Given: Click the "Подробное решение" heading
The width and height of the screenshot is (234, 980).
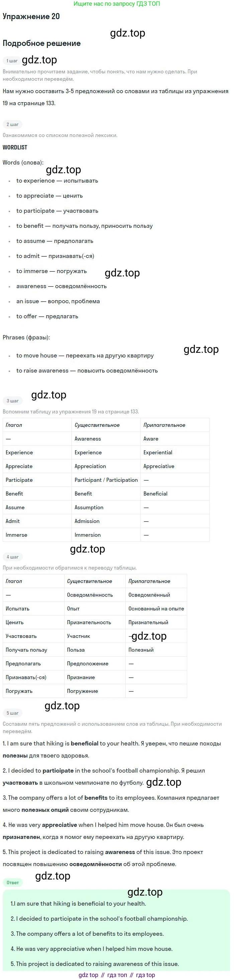Looking at the screenshot, I should coord(42,43).
